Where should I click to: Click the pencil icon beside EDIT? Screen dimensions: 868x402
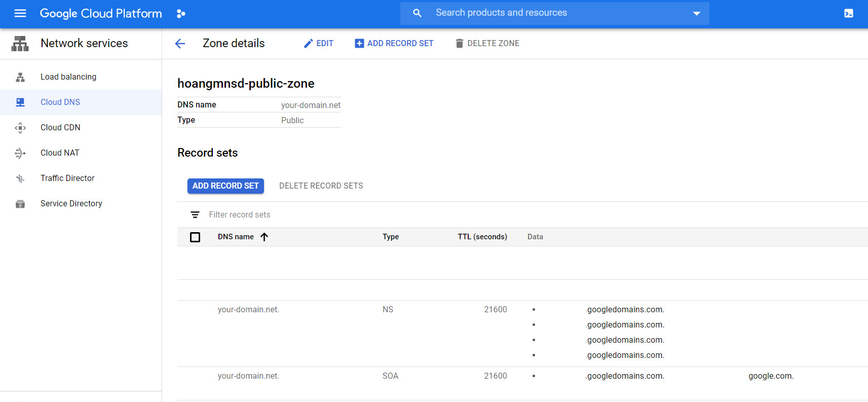(308, 44)
